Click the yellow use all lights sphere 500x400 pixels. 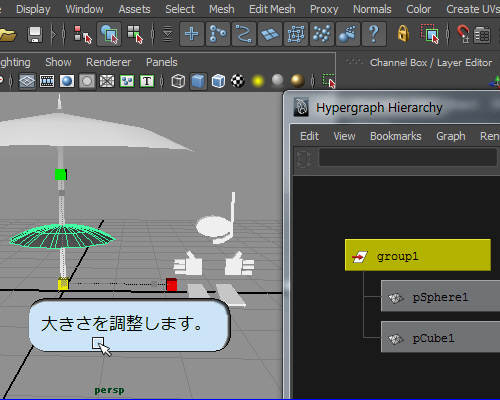258,81
